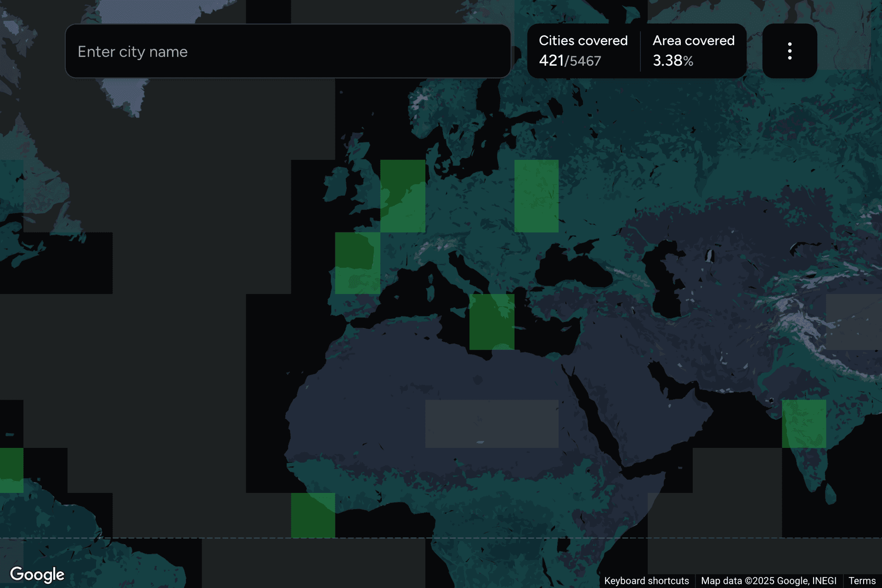This screenshot has height=588, width=882.
Task: Click the Map data copyright text
Action: 768,581
